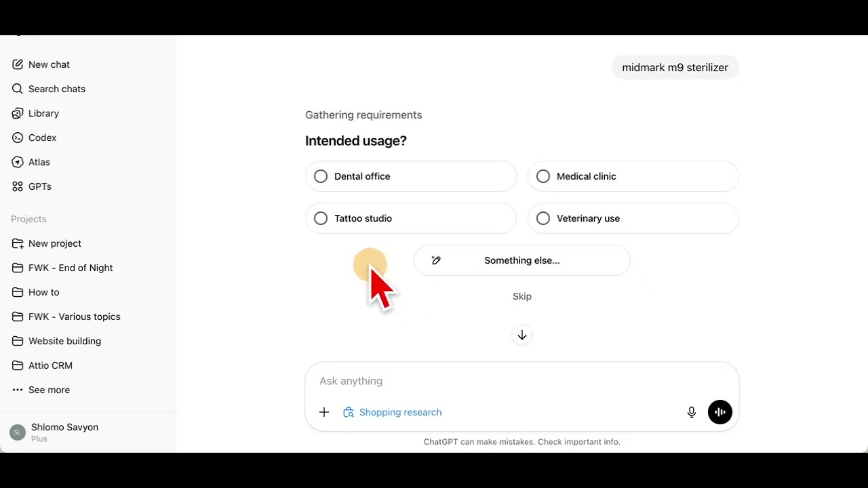Viewport: 868px width, 488px height.
Task: Create a New project
Action: click(55, 243)
